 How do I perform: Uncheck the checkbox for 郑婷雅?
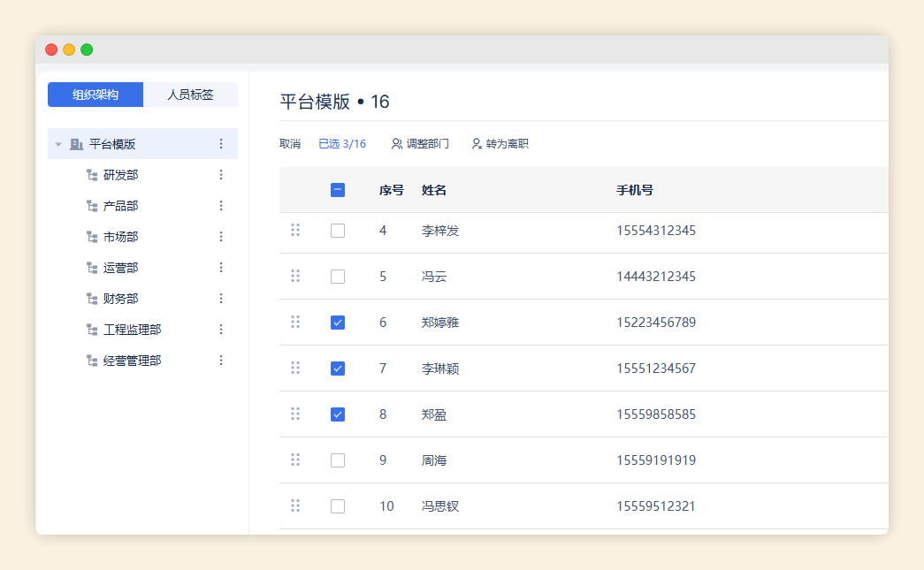[x=338, y=323]
